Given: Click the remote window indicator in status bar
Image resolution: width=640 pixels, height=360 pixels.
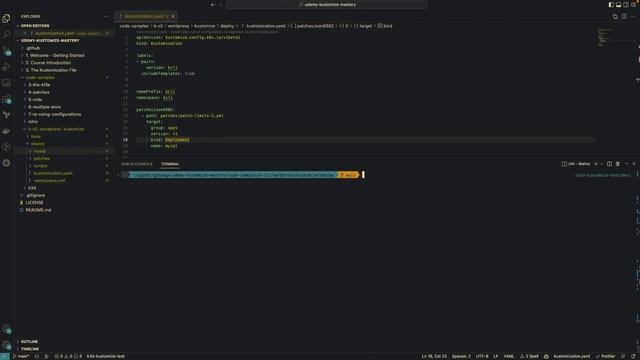Looking at the screenshot, I should (x=4, y=356).
